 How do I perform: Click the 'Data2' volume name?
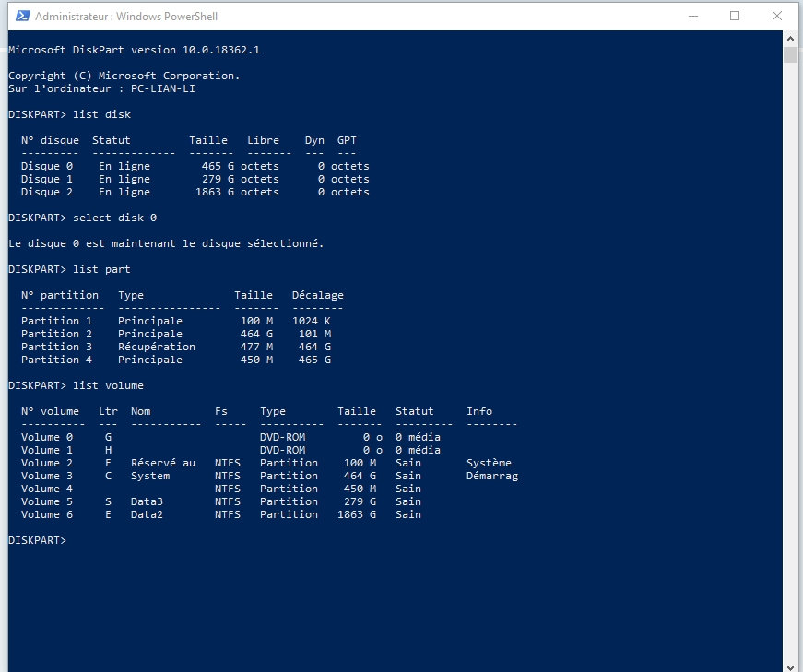tap(147, 514)
